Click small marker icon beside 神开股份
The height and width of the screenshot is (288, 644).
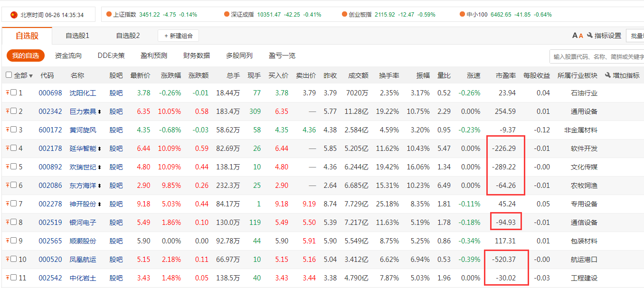coord(99,204)
